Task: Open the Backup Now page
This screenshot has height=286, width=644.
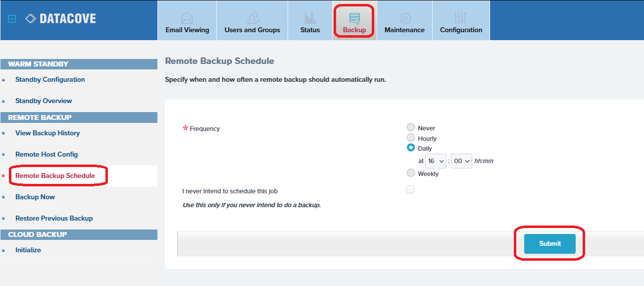Action: point(35,197)
